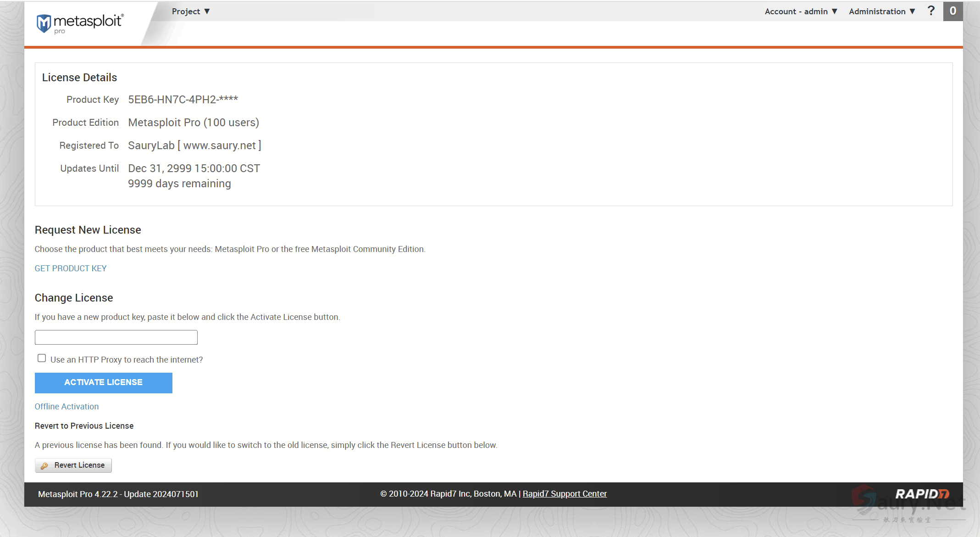This screenshot has height=537, width=980.
Task: Click the Rapid7 logo in footer
Action: [x=922, y=494]
